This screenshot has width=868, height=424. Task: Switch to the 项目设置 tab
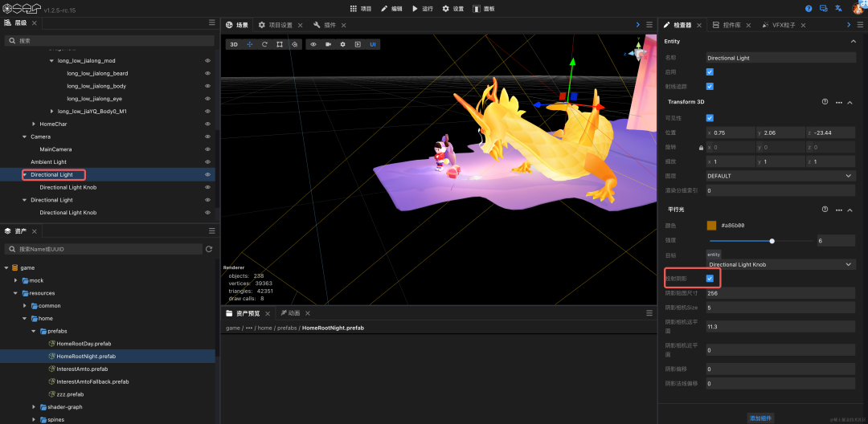click(280, 25)
